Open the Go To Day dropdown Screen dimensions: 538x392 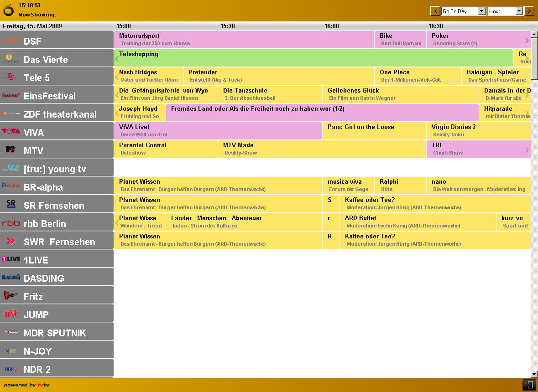click(463, 11)
